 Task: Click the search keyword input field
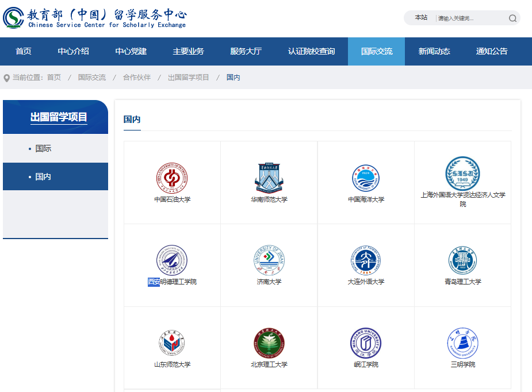[x=472, y=18]
